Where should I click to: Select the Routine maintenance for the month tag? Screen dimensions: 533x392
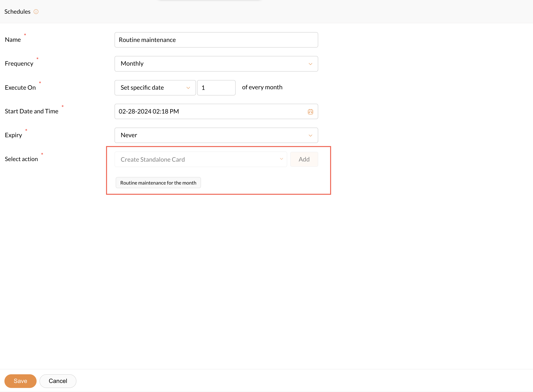tap(158, 183)
